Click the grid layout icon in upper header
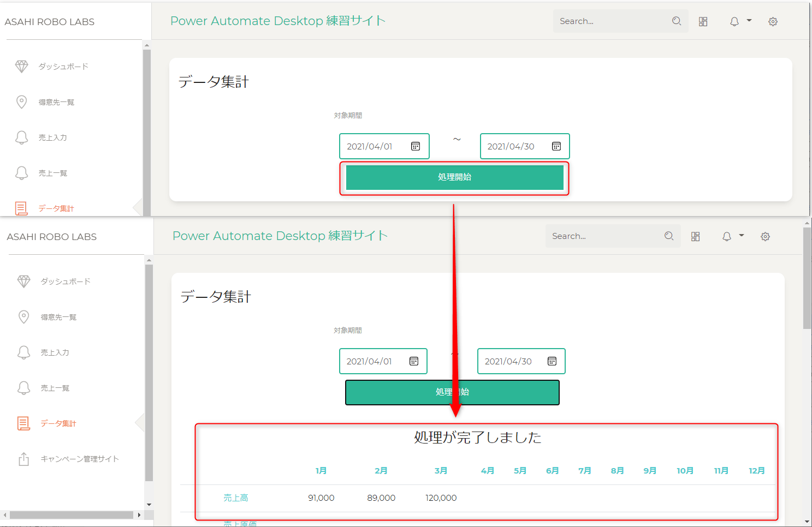Viewport: 812px width, 527px height. pos(703,22)
